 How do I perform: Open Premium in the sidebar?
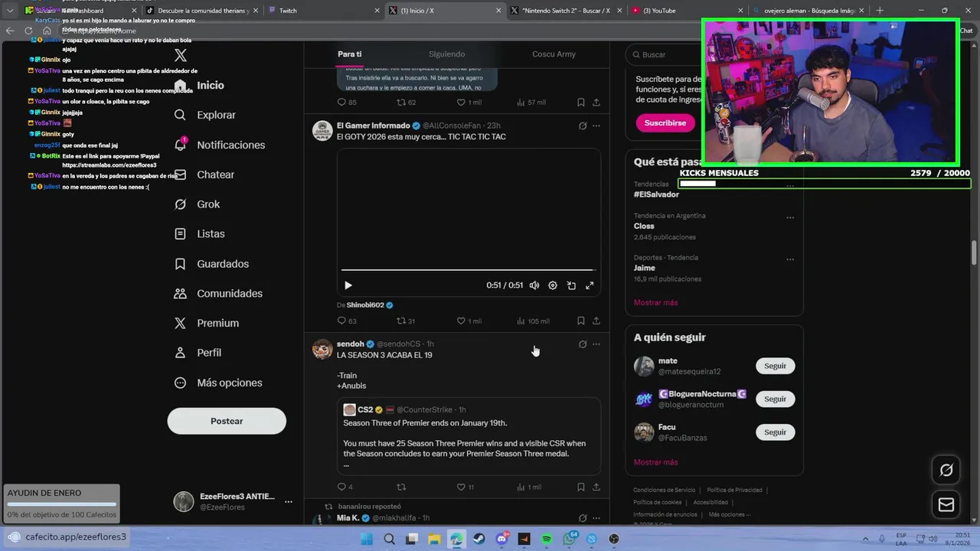(x=206, y=323)
